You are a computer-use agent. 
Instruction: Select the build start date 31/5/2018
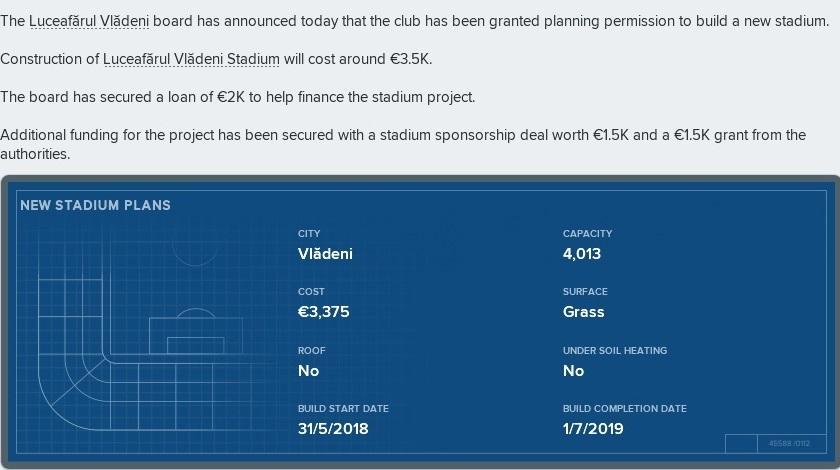(x=333, y=429)
